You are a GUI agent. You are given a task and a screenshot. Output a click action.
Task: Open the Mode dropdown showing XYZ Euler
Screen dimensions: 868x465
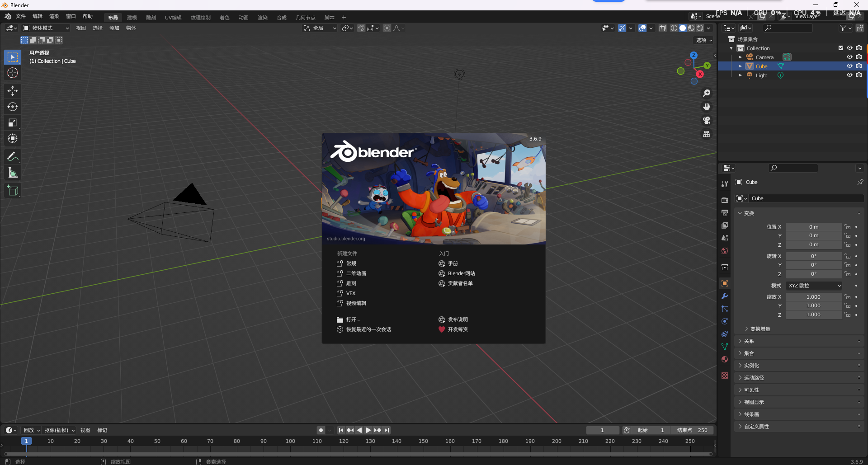coord(813,285)
